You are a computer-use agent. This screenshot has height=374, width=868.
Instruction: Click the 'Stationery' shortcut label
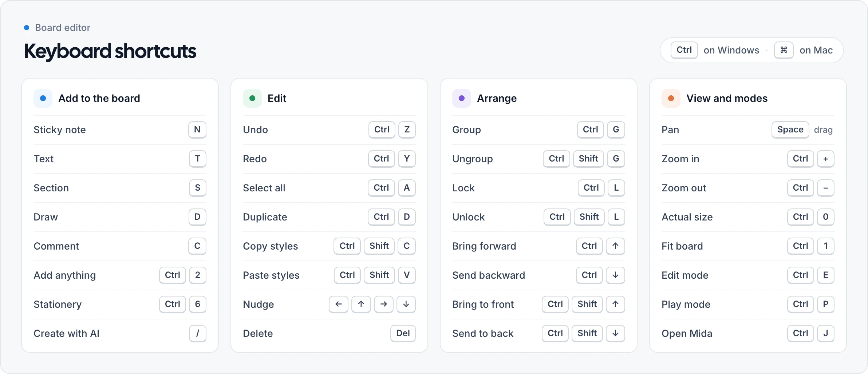(x=58, y=304)
